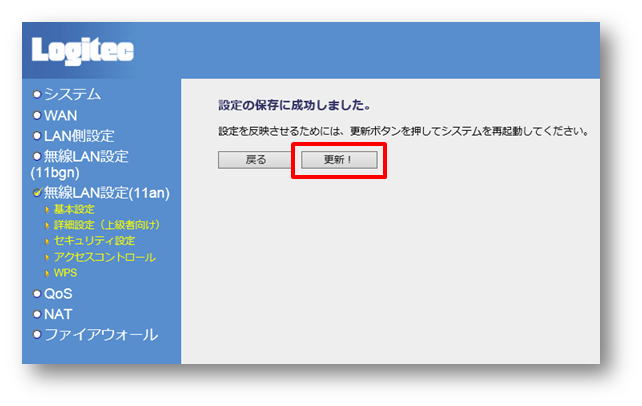Click the Logitec logo
This screenshot has width=642, height=406.
[83, 51]
